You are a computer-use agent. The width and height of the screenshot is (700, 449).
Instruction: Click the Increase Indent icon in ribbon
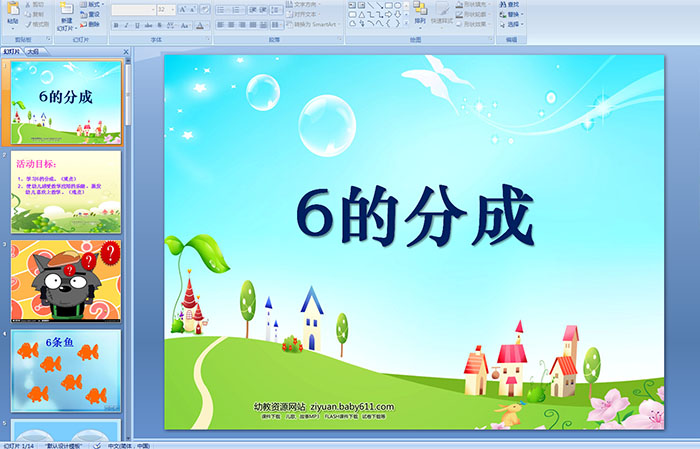pyautogui.click(x=263, y=10)
